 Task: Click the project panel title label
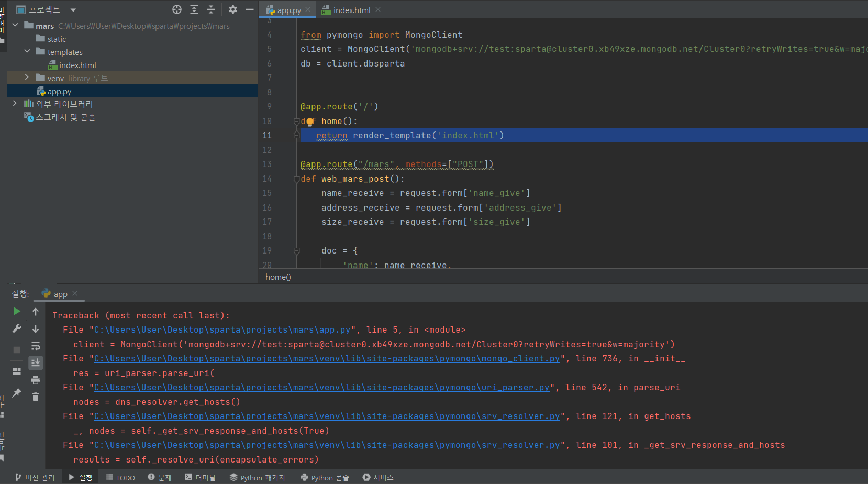44,9
